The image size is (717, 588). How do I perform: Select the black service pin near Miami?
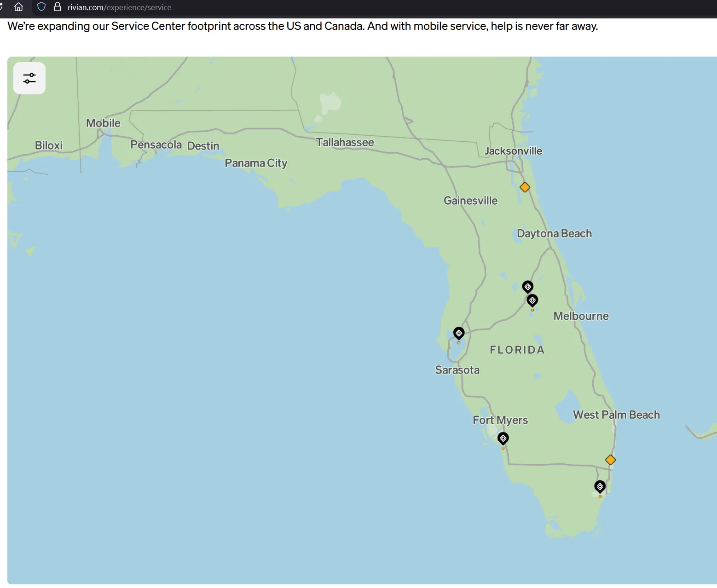(x=600, y=487)
